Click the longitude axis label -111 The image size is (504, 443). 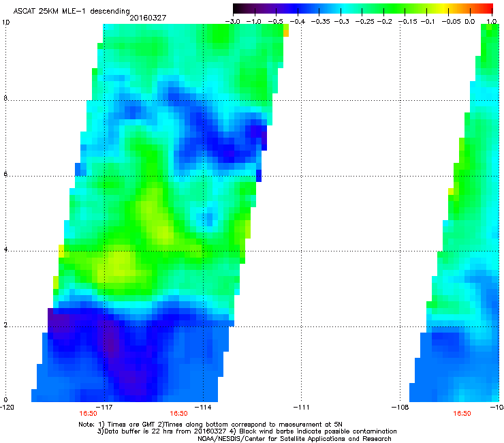302,408
